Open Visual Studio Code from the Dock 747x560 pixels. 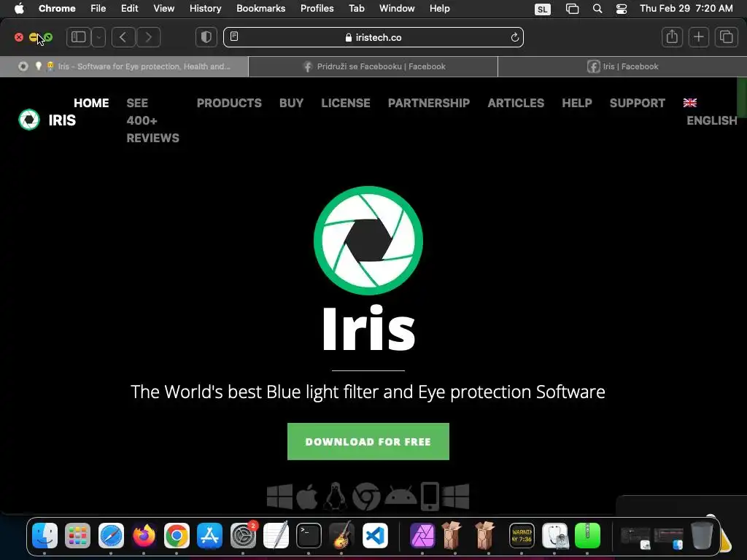click(375, 536)
